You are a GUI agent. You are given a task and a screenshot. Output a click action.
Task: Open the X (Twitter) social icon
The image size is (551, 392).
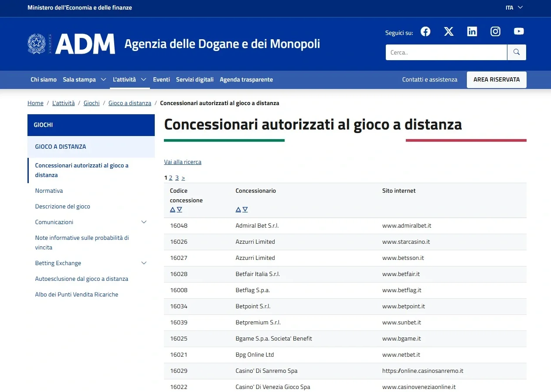tap(449, 31)
